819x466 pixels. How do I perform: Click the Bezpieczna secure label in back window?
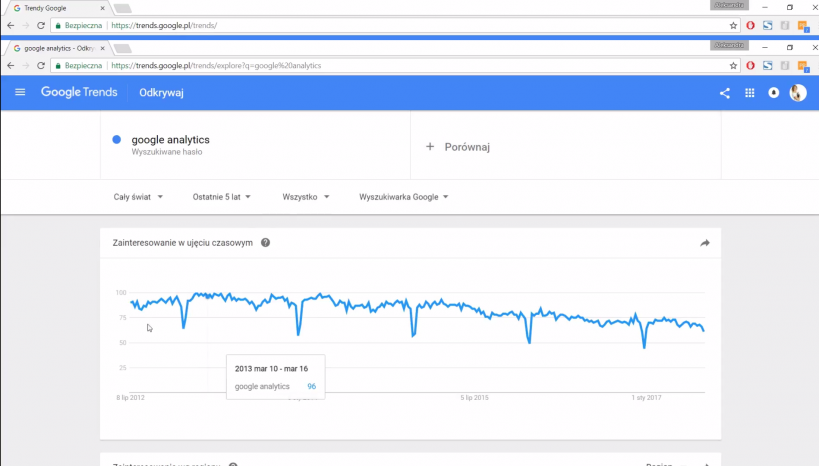83,25
